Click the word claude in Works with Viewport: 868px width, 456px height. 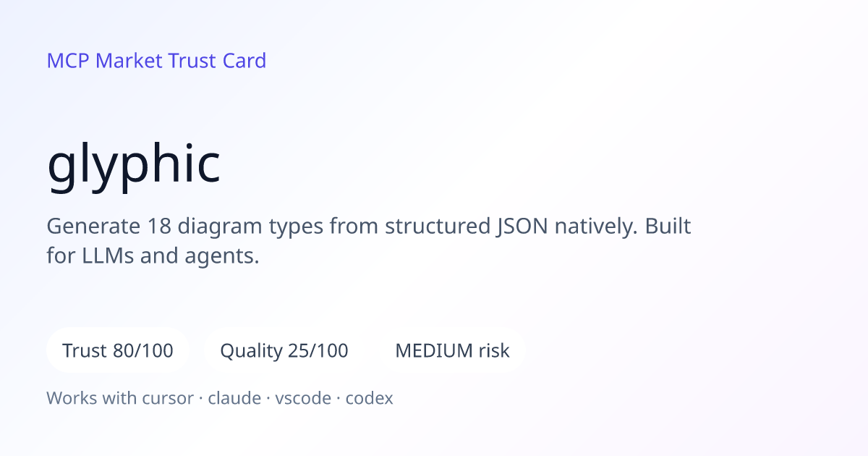(x=234, y=398)
